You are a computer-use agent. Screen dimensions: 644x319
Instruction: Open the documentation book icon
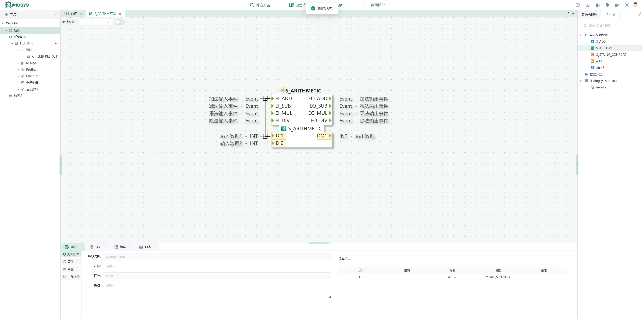click(x=587, y=5)
